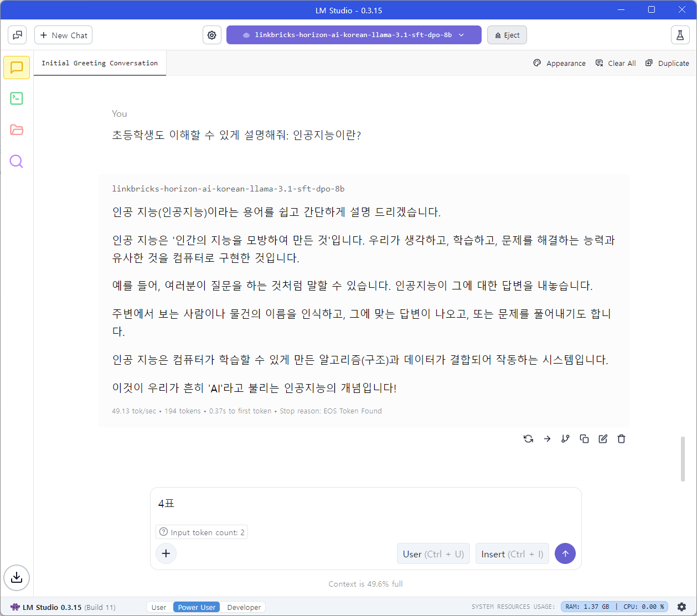The image size is (697, 616).
Task: Branch the conversation from this message
Action: coord(565,439)
